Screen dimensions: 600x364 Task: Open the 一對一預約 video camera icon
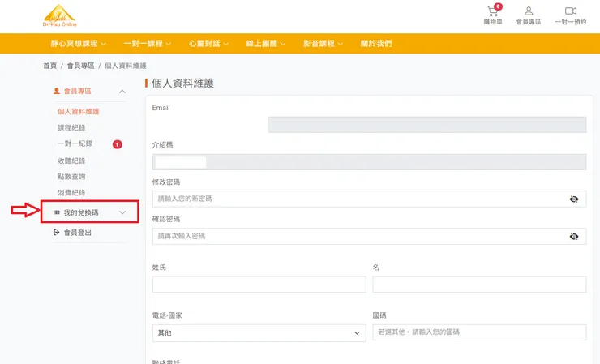[571, 11]
